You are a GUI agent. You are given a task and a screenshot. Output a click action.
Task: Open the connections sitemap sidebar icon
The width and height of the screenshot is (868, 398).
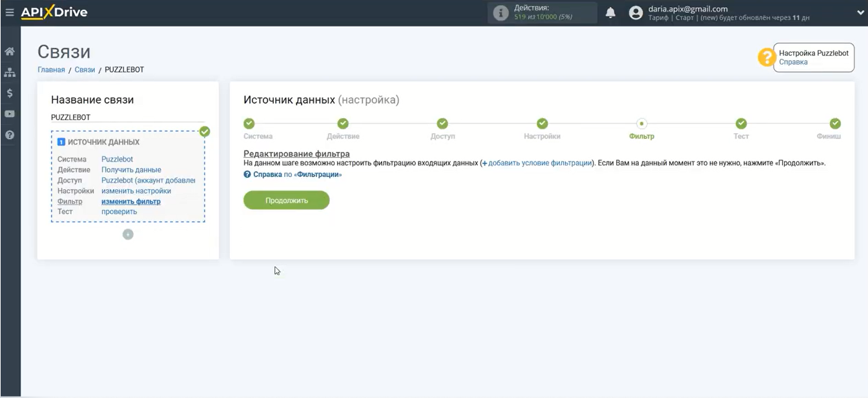pos(10,72)
